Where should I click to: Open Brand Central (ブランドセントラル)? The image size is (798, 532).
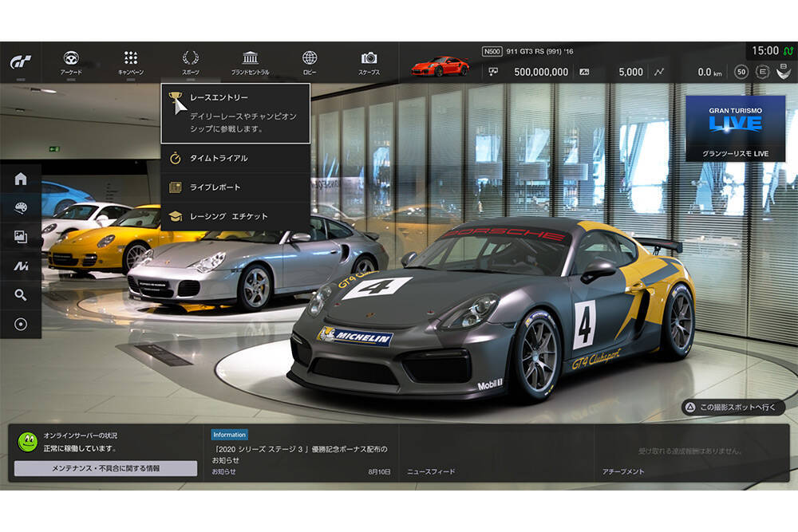click(250, 62)
